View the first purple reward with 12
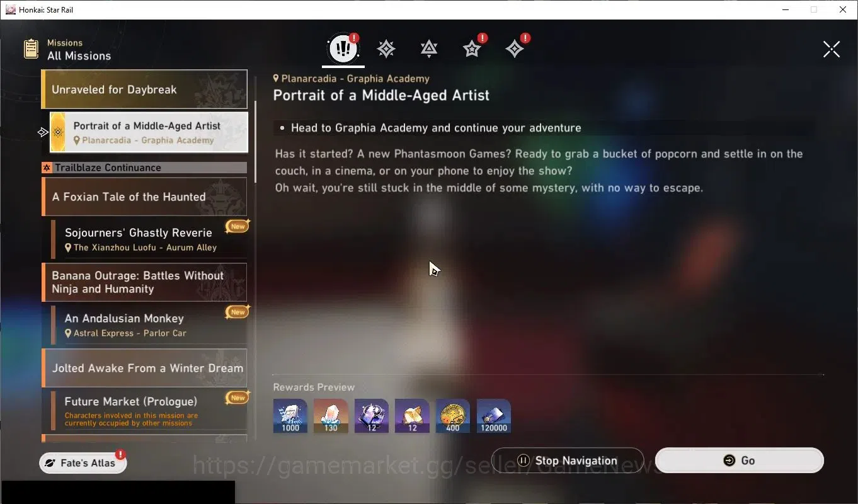Image resolution: width=858 pixels, height=504 pixels. (372, 416)
